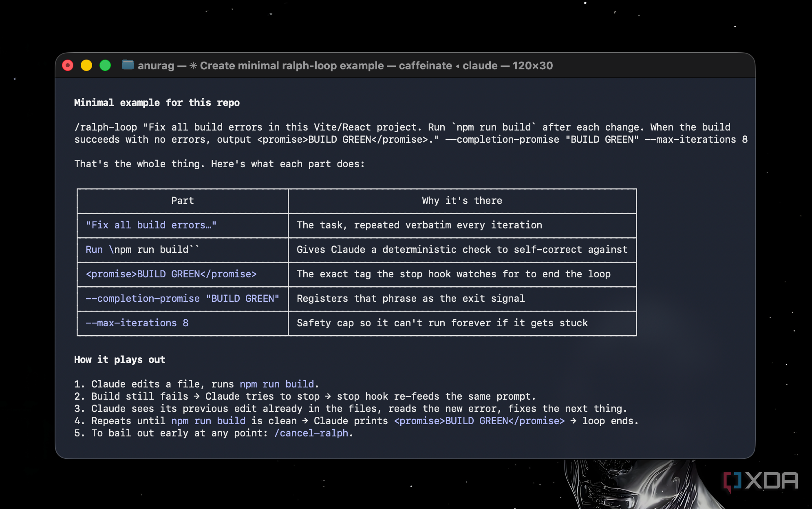This screenshot has height=509, width=812.
Task: Click 'Gives Claude a deterministic check' cell
Action: click(x=462, y=250)
